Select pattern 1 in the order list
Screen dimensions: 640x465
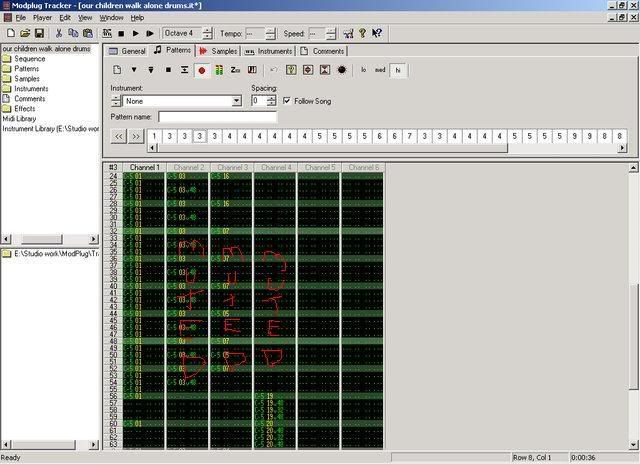click(x=154, y=136)
